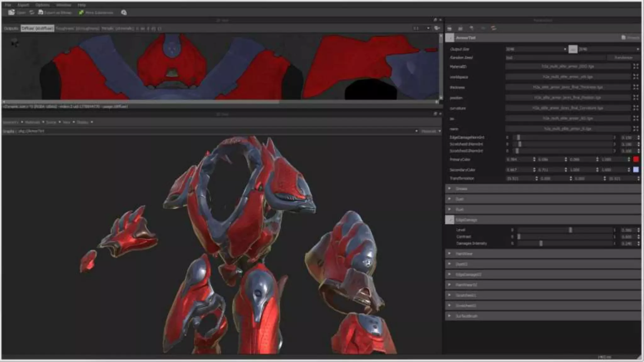Click the PrimaryColor red swatch
Image resolution: width=644 pixels, height=362 pixels.
[636, 160]
